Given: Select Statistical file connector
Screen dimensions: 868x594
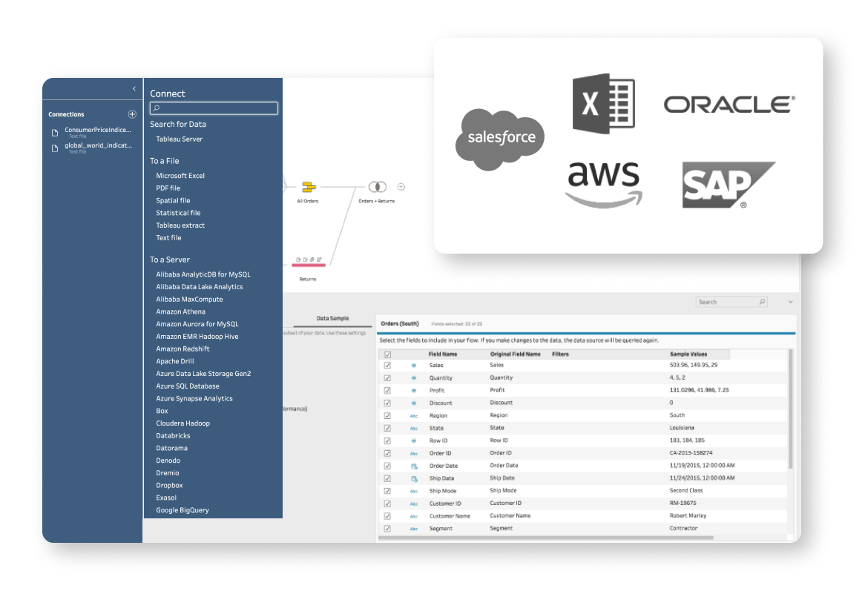Looking at the screenshot, I should click(x=178, y=213).
